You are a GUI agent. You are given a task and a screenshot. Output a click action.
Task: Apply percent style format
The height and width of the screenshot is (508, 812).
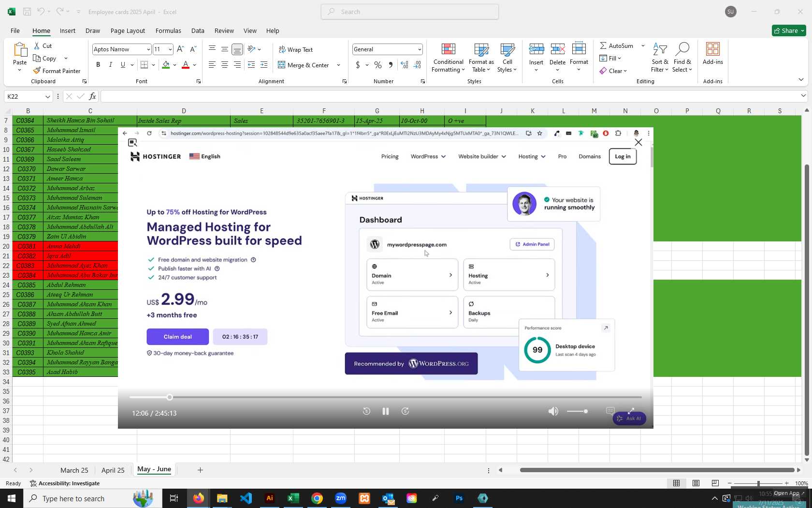tap(378, 65)
